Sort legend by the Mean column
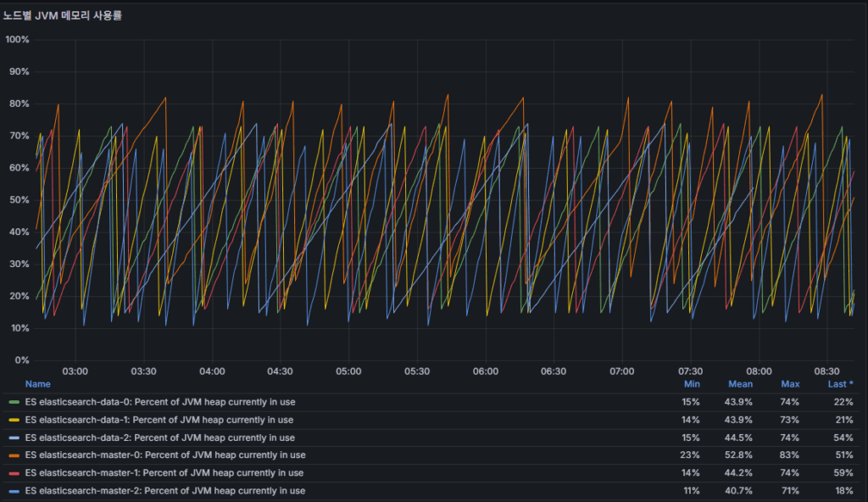Viewport: 868px width, 502px height. [740, 384]
